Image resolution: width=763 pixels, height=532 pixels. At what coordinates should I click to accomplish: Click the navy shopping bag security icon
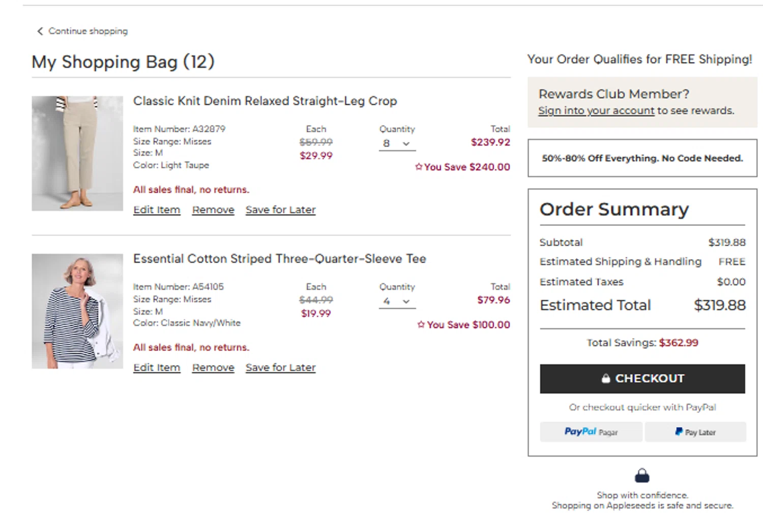click(x=642, y=476)
